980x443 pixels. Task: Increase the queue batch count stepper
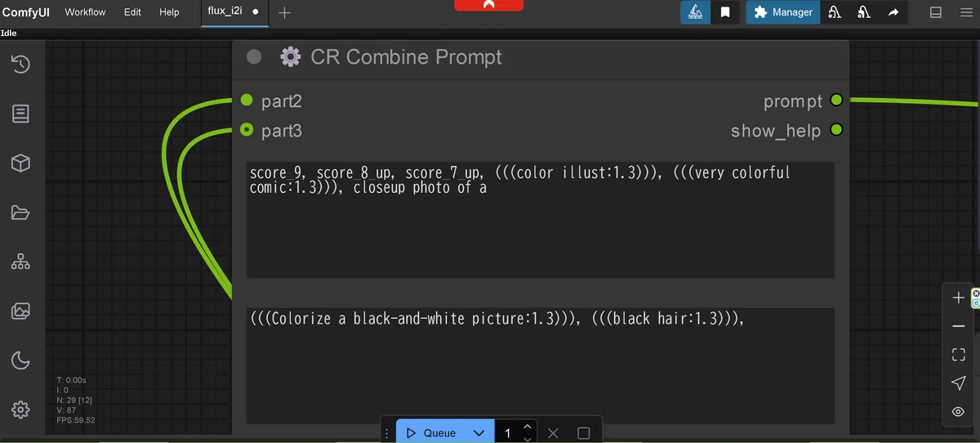(528, 427)
